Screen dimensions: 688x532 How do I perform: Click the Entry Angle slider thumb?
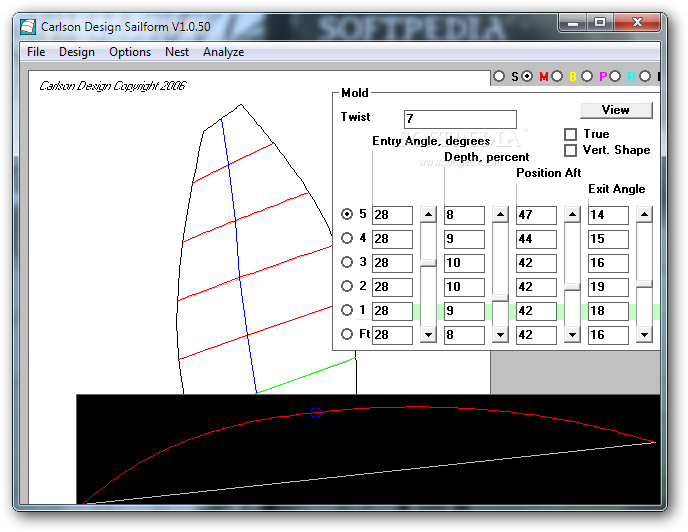pyautogui.click(x=428, y=262)
